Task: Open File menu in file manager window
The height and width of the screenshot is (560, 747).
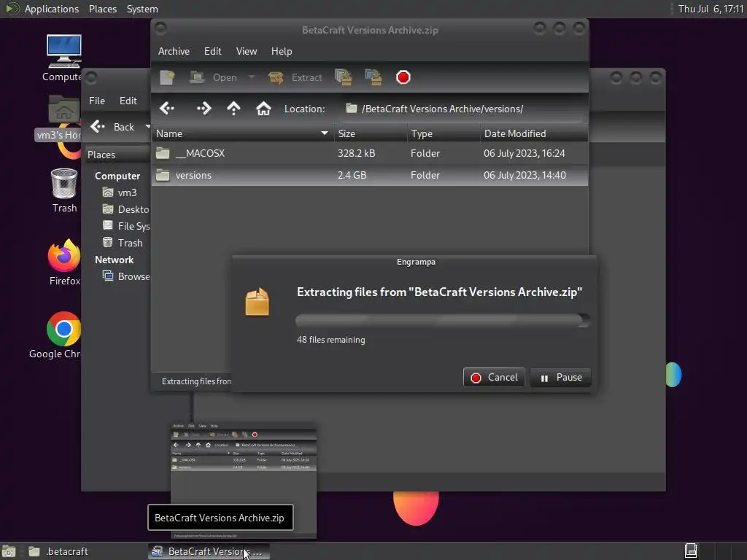Action: click(97, 101)
